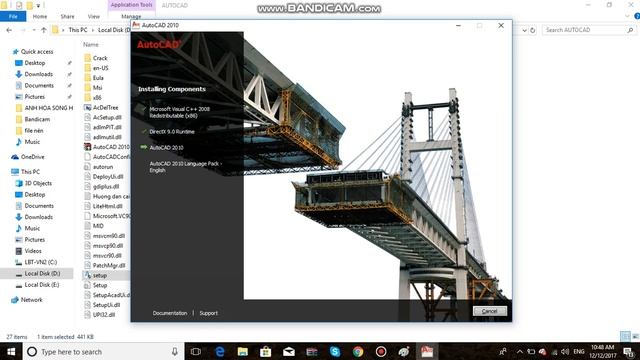The width and height of the screenshot is (640, 360).
Task: Select Local Disk (E:) in sidebar
Action: (42, 285)
